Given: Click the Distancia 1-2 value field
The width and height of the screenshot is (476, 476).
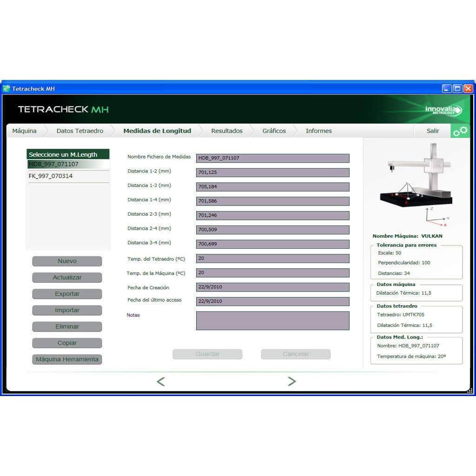Looking at the screenshot, I should point(273,172).
